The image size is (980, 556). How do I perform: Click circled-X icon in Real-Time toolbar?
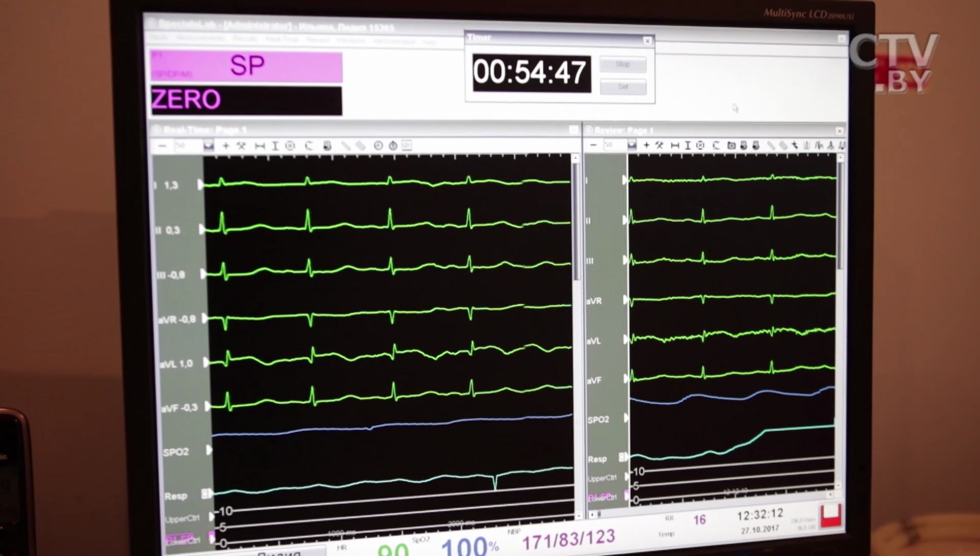point(290,146)
